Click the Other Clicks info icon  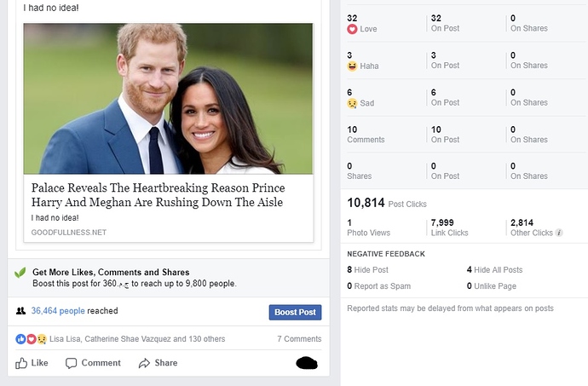(x=559, y=233)
